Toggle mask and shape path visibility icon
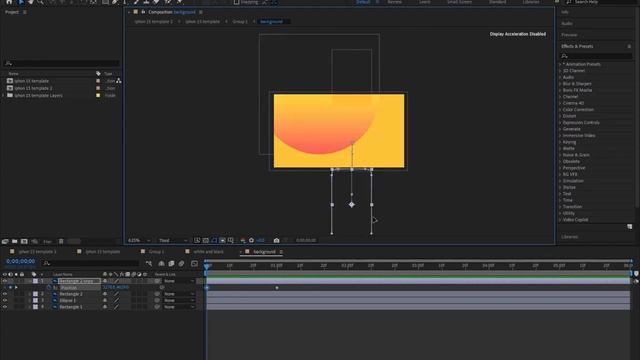Screen dimensions: 640x360 click(x=214, y=240)
